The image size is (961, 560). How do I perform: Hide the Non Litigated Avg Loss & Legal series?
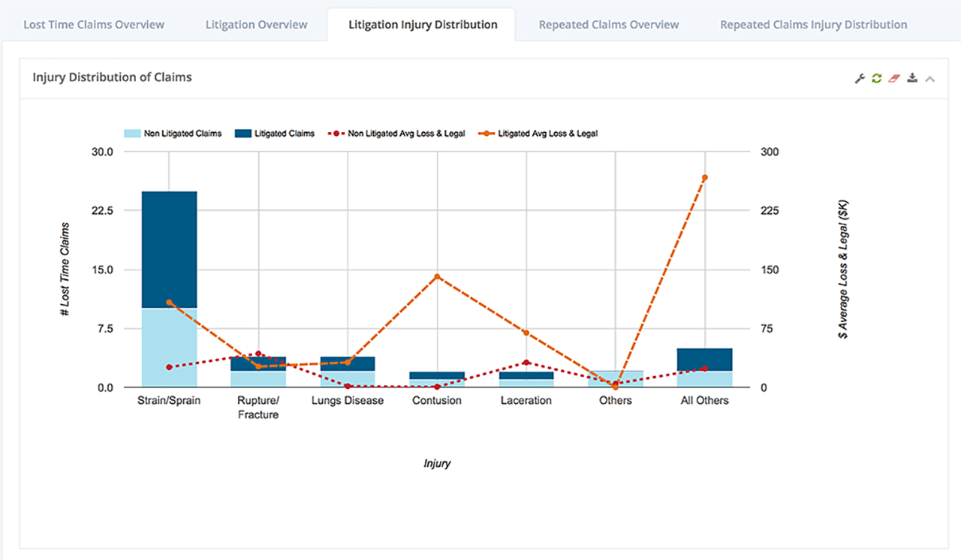pyautogui.click(x=397, y=133)
